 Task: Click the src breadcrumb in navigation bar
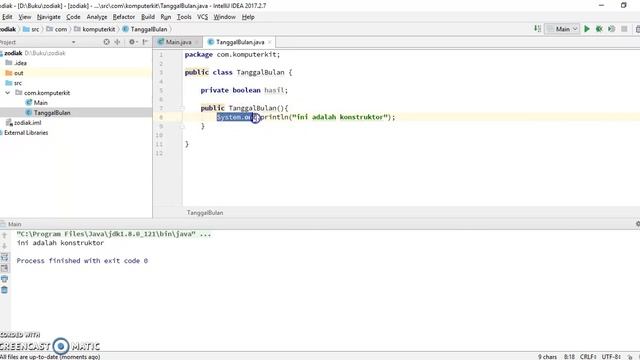coord(31,29)
